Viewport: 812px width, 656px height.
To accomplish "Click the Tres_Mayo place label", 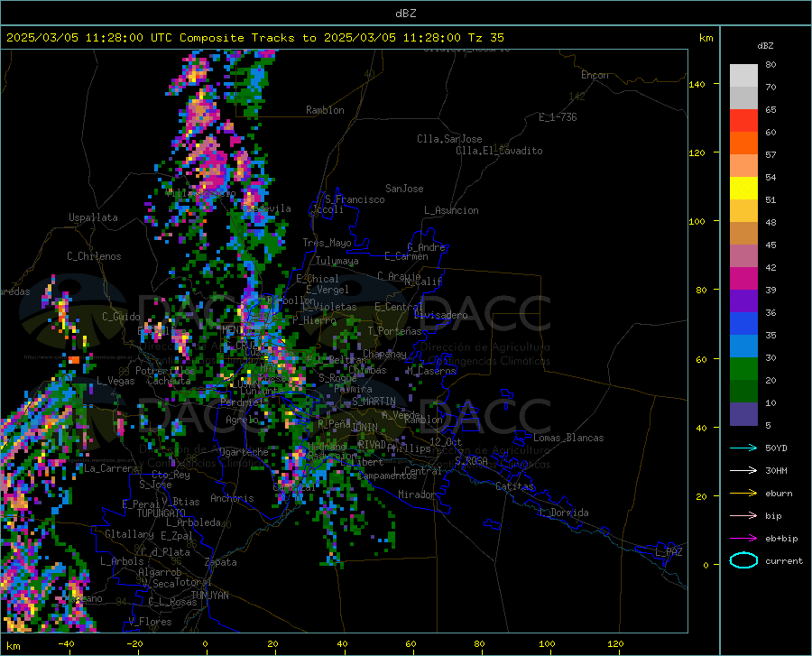I will pos(327,243).
